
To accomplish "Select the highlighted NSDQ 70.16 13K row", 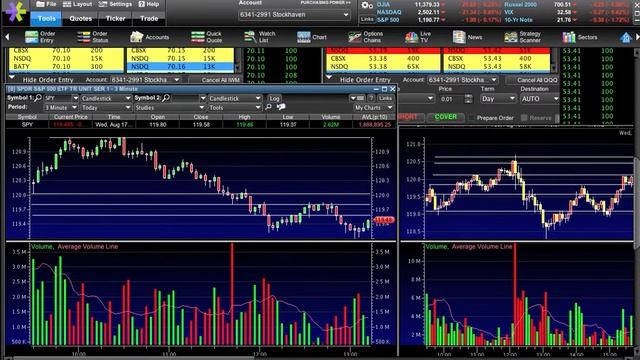I will tap(180, 67).
